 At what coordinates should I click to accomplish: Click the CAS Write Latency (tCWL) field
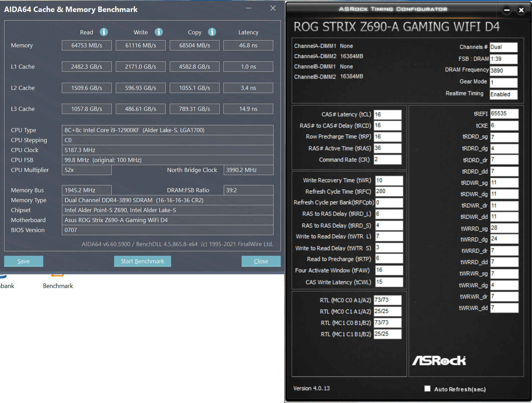(389, 282)
